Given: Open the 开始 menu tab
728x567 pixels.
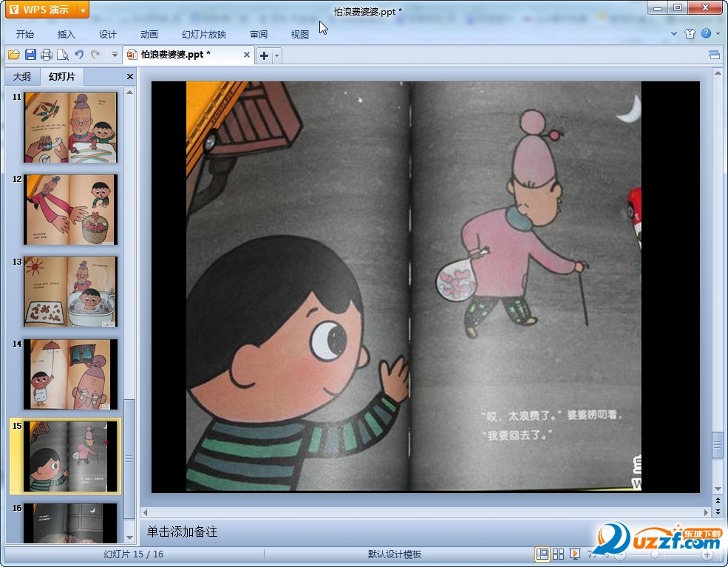Looking at the screenshot, I should click(x=24, y=34).
